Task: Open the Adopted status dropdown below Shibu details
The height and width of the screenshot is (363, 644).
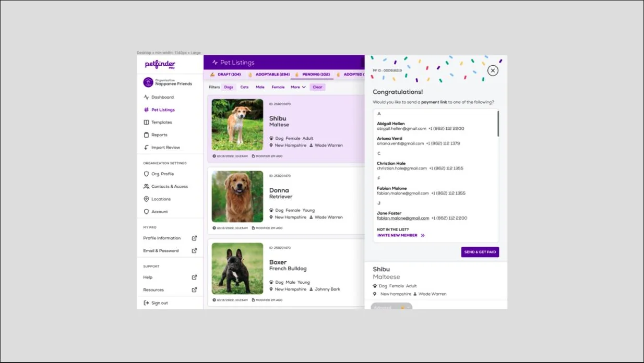Action: coord(391,307)
